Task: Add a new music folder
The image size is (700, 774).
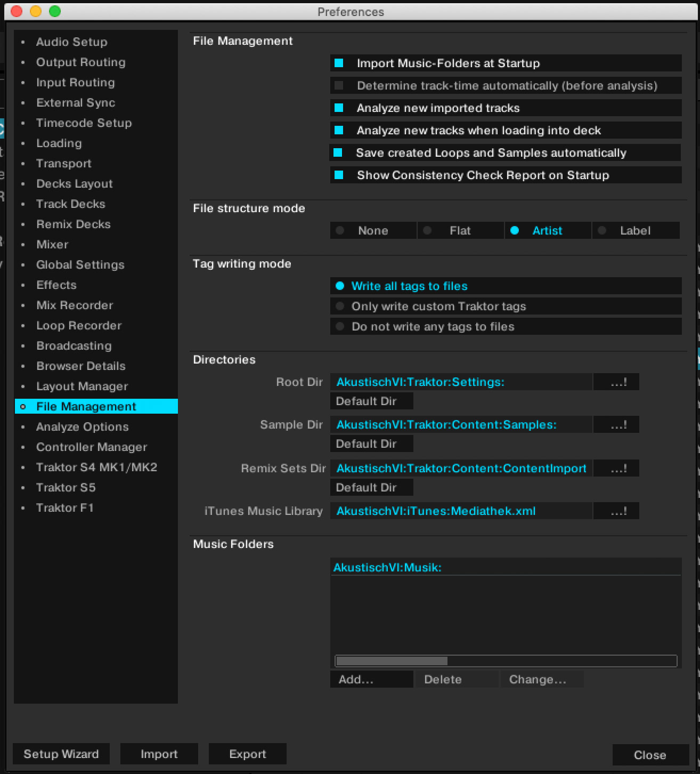Action: coord(372,680)
